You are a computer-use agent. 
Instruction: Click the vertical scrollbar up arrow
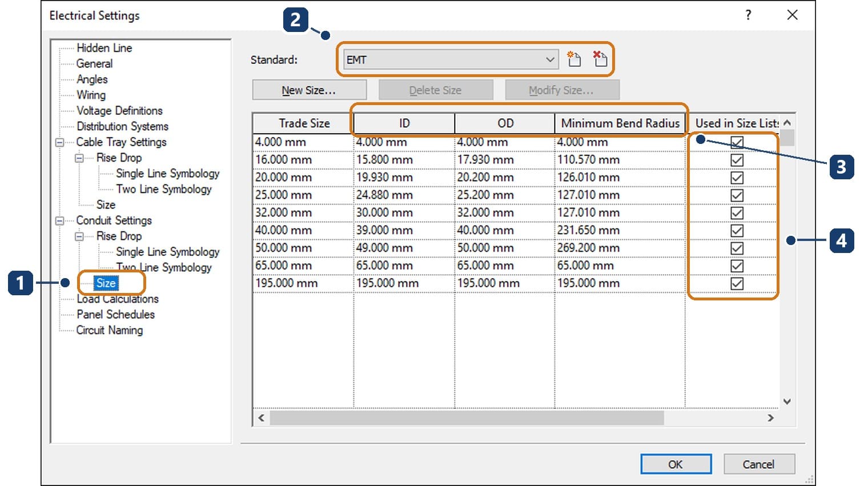787,123
